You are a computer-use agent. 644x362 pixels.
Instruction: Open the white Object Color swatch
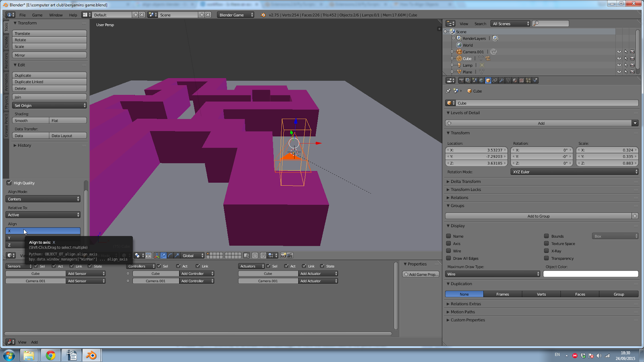590,274
